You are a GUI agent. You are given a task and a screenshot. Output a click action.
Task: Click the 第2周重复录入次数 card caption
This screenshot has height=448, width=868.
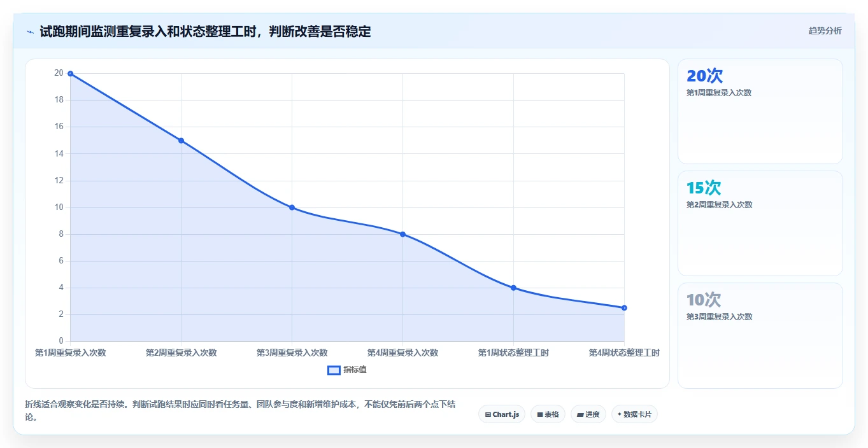pyautogui.click(x=719, y=205)
